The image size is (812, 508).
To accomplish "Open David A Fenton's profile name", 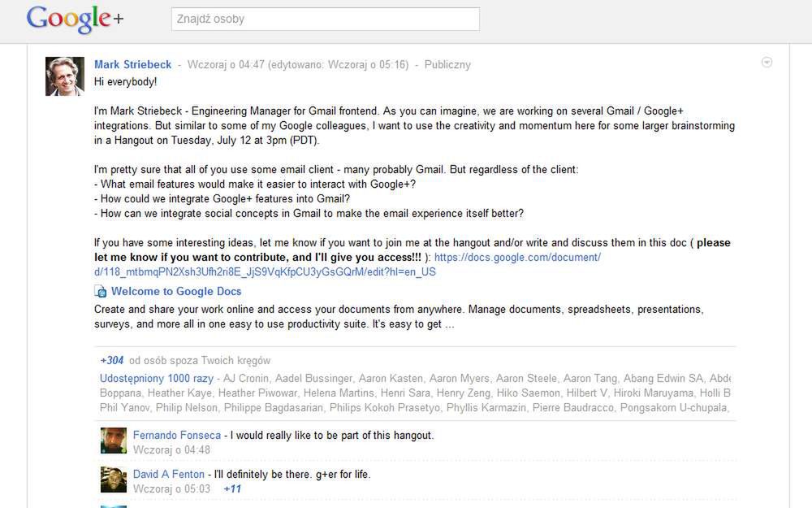I will click(168, 475).
